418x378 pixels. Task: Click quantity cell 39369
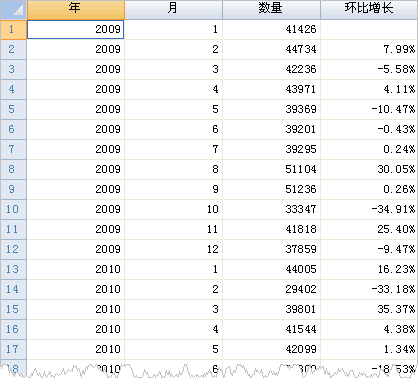coord(271,110)
